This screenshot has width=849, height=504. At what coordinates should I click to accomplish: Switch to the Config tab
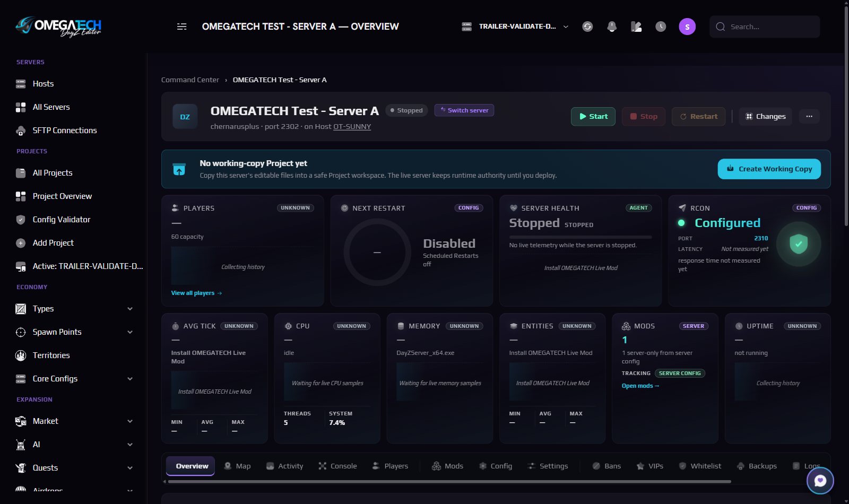[x=495, y=466]
